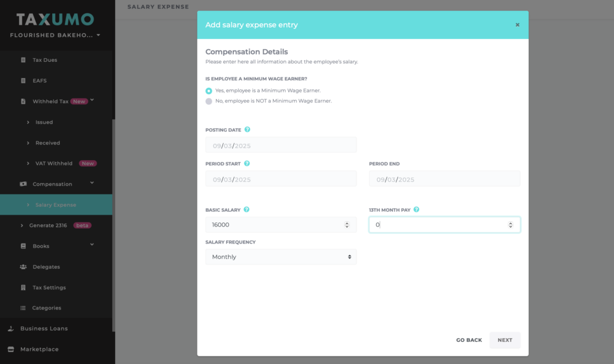Click the Tax Settings icon
Screen dimensions: 614x364
coord(23,287)
